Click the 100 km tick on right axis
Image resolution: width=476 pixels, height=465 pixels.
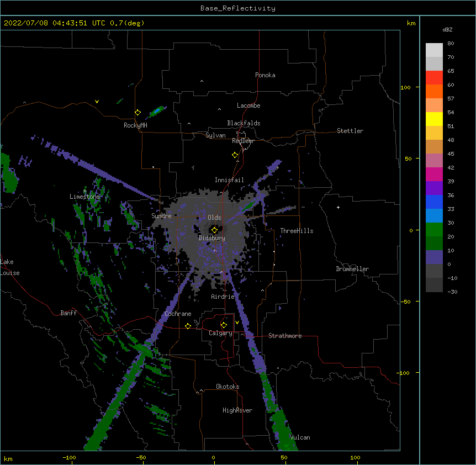(405, 88)
